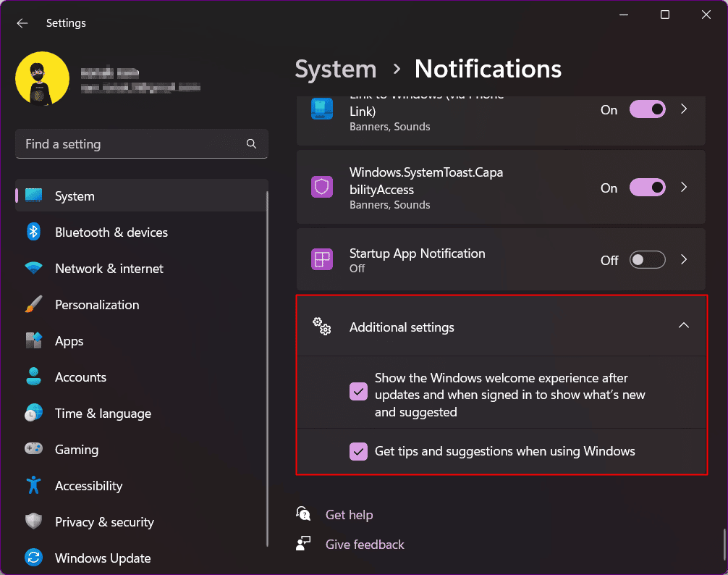
Task: Open Apps settings category
Action: tap(142, 341)
